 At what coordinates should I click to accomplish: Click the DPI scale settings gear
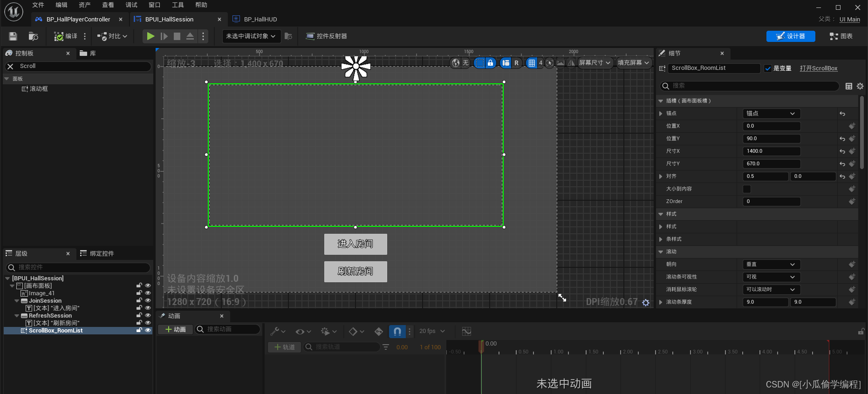click(646, 303)
